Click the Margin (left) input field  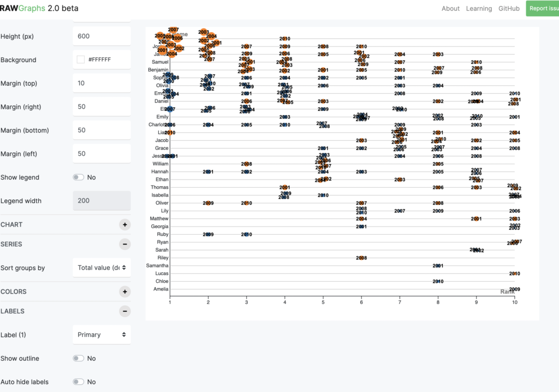pyautogui.click(x=102, y=154)
